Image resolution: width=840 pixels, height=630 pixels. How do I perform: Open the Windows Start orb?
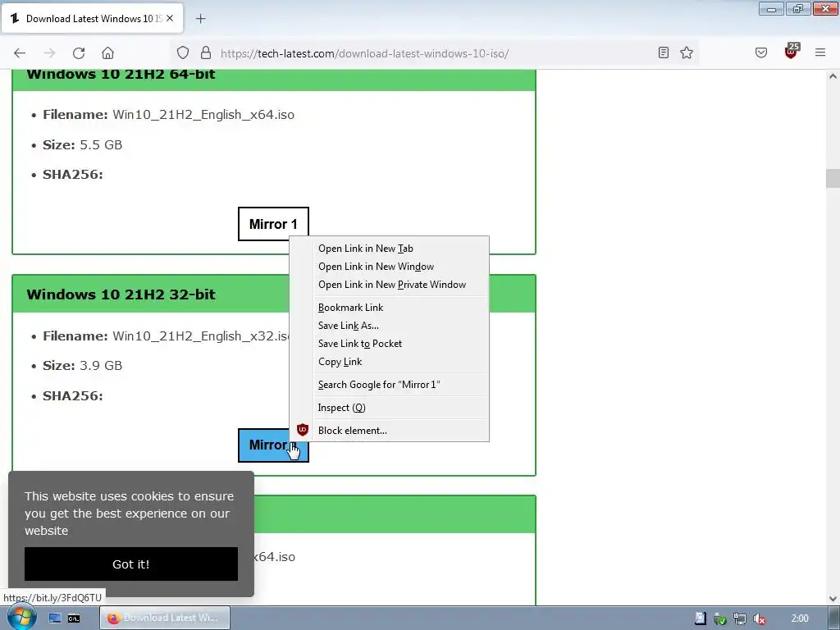click(x=21, y=618)
